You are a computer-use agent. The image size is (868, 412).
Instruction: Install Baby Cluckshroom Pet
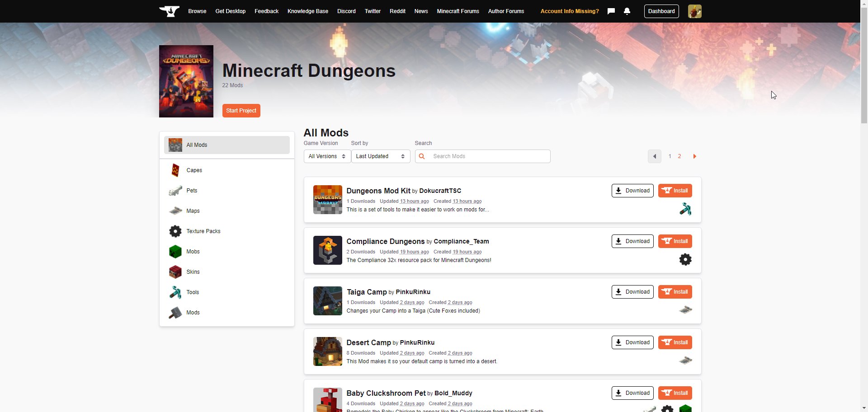pos(675,393)
